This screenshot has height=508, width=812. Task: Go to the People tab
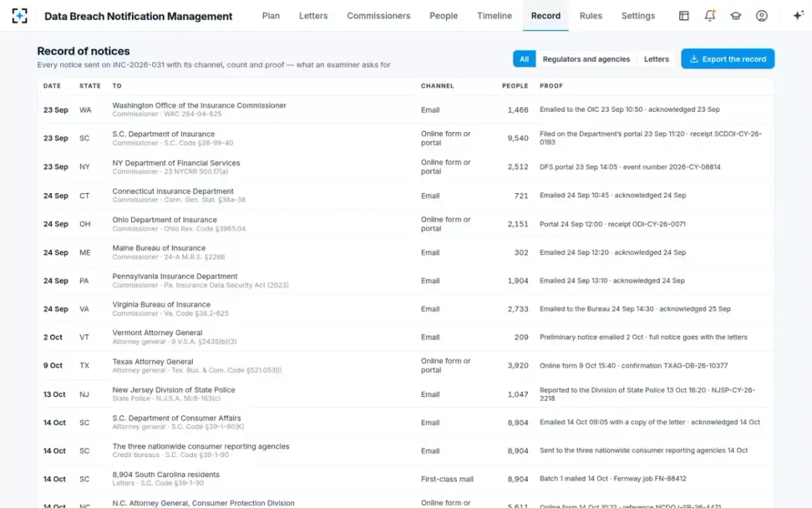[x=444, y=16]
